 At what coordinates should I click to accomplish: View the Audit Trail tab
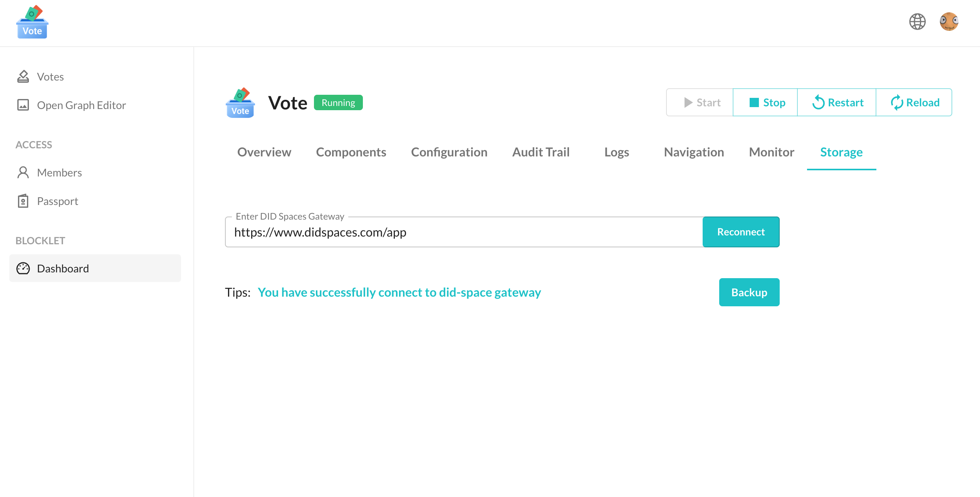[541, 152]
